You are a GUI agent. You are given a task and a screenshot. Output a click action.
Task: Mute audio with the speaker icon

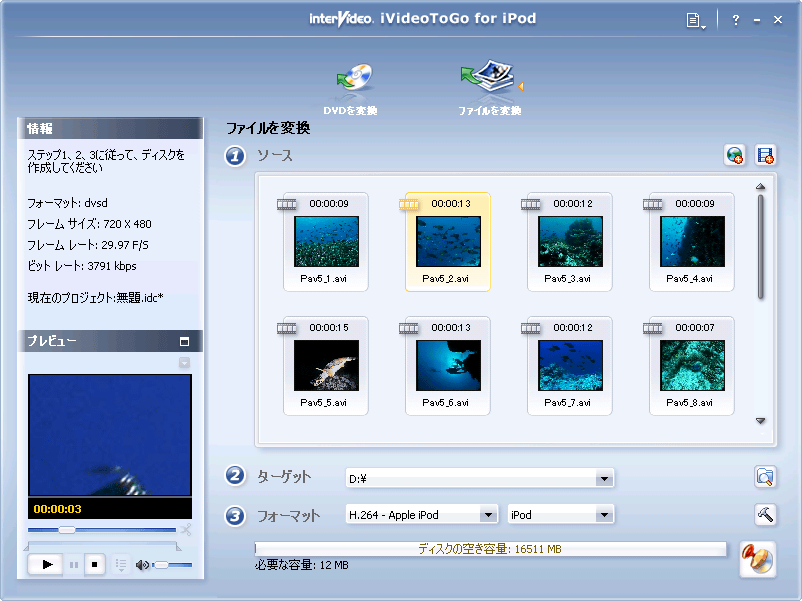click(x=142, y=565)
